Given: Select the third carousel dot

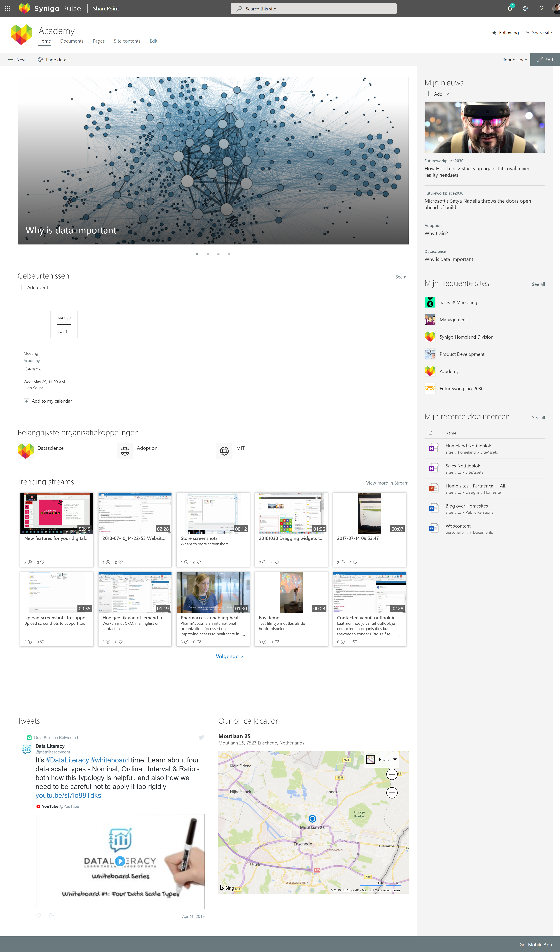Looking at the screenshot, I should pos(218,254).
